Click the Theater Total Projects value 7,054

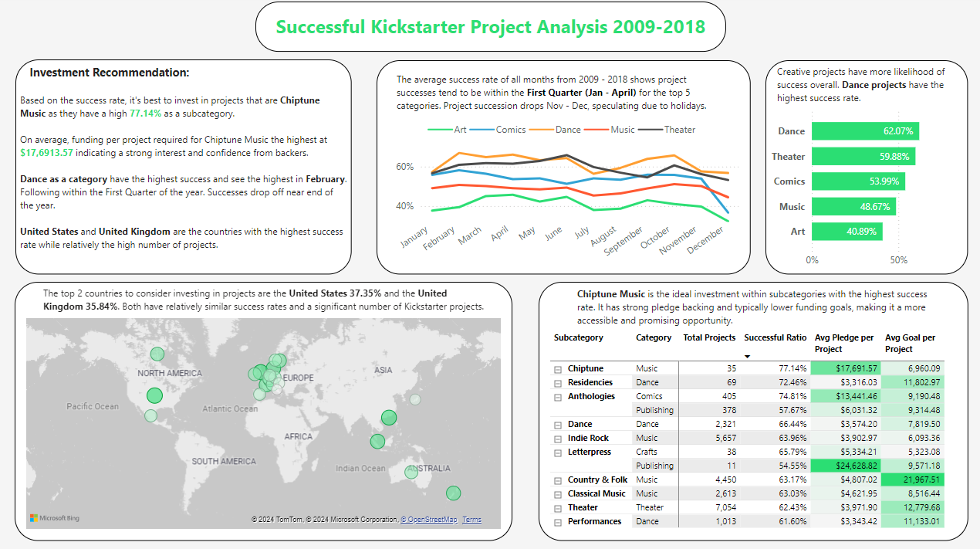tap(710, 507)
